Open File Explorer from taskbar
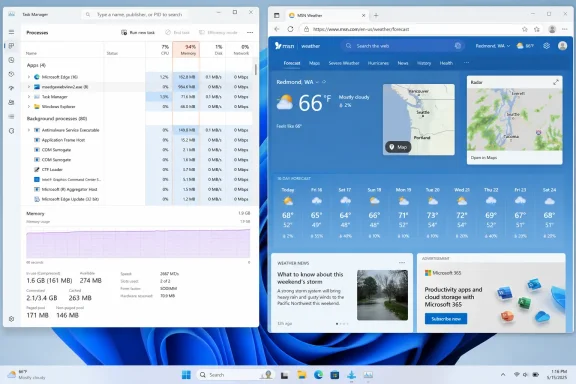Viewport: 576px width, 384px height. click(302, 374)
